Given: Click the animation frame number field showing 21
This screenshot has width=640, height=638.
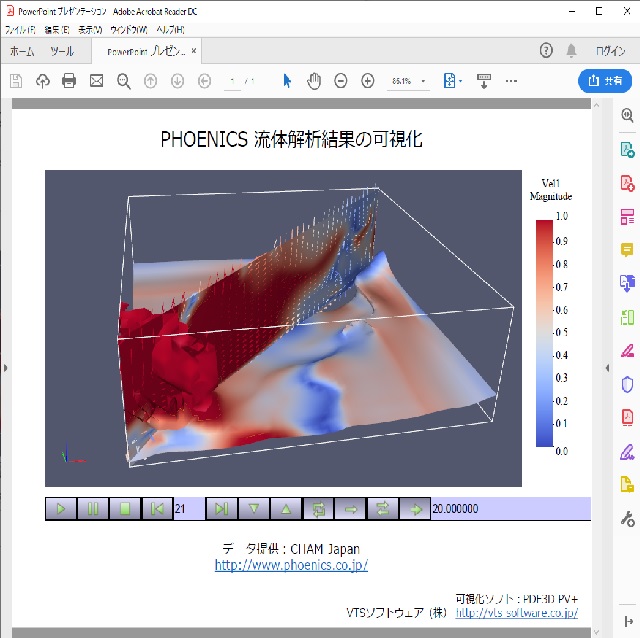Looking at the screenshot, I should coord(188,509).
